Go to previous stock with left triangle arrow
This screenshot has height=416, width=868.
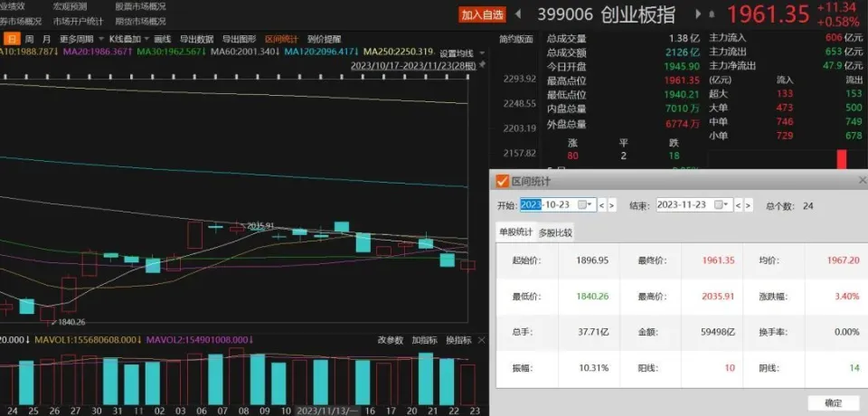tap(518, 14)
